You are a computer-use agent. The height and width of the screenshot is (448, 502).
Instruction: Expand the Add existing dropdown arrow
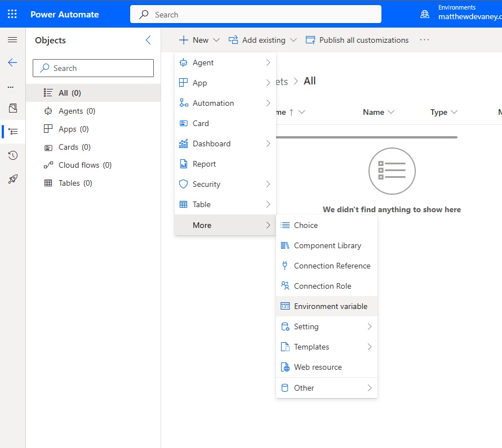[294, 40]
